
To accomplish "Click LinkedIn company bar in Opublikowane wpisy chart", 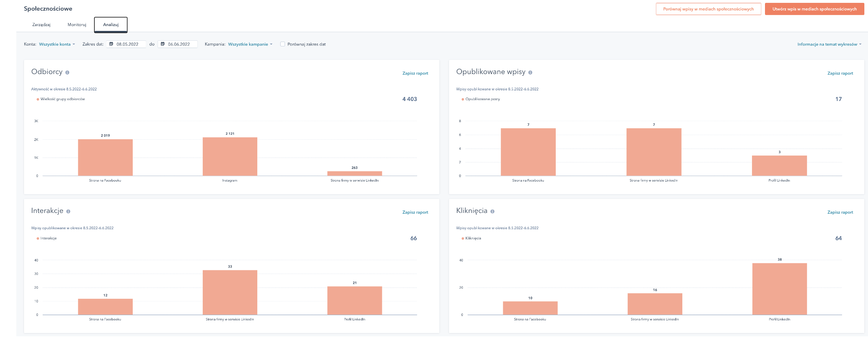I will click(654, 152).
